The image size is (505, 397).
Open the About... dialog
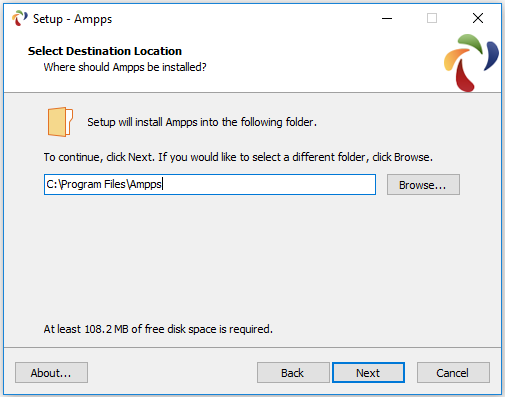(x=51, y=373)
